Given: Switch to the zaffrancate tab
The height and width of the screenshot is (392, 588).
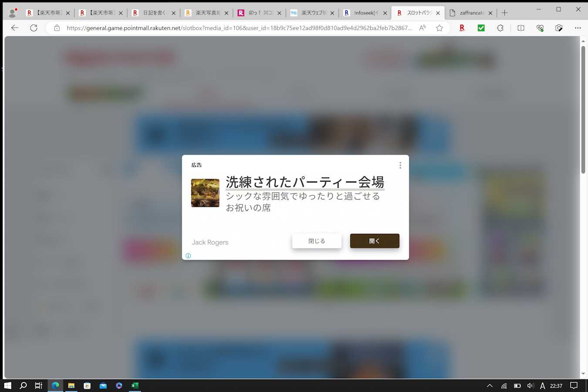Looking at the screenshot, I should (x=471, y=13).
